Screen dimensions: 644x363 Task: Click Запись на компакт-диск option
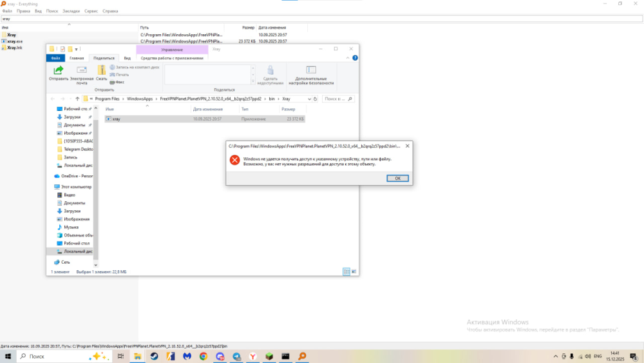[135, 67]
